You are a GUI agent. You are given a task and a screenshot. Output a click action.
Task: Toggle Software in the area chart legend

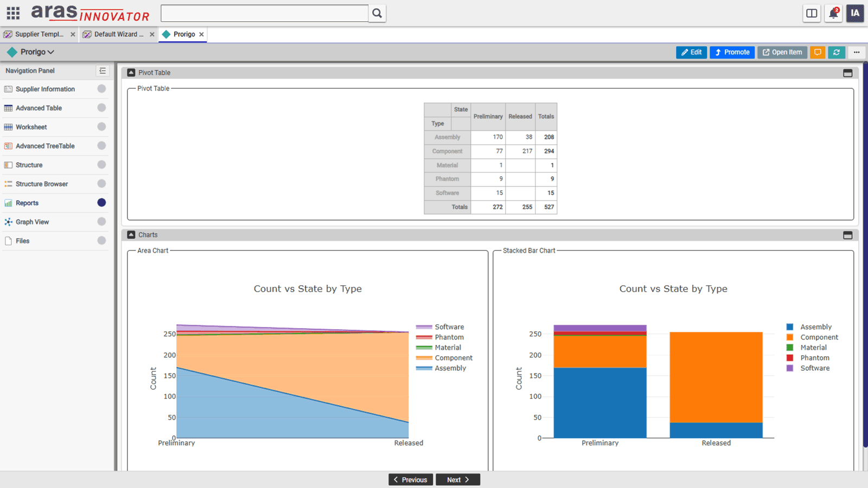pos(440,327)
